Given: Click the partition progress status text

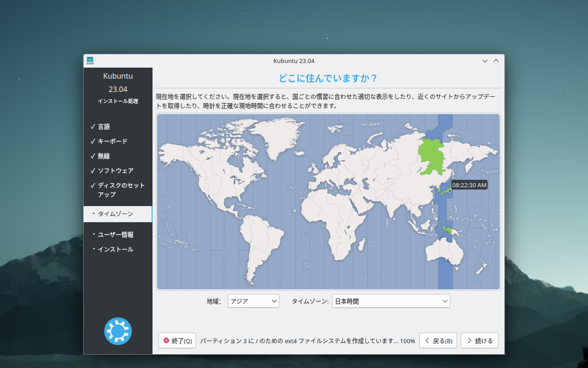Looking at the screenshot, I should tap(307, 341).
